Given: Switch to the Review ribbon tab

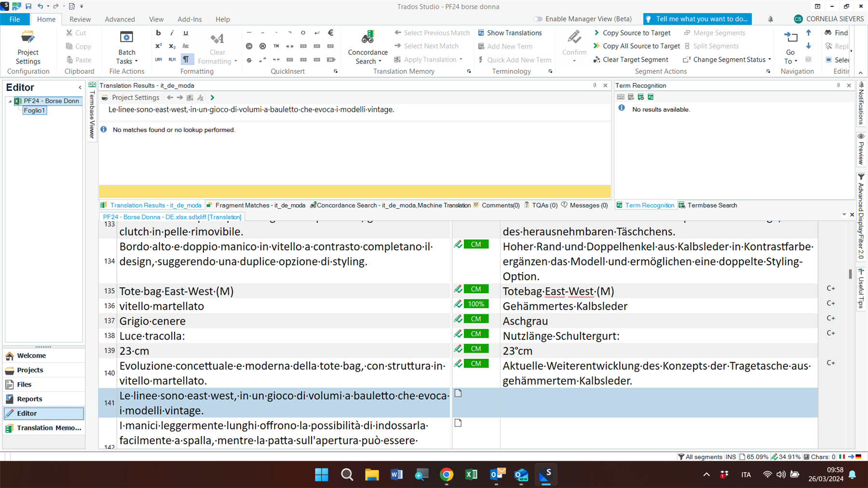Looking at the screenshot, I should coord(80,19).
